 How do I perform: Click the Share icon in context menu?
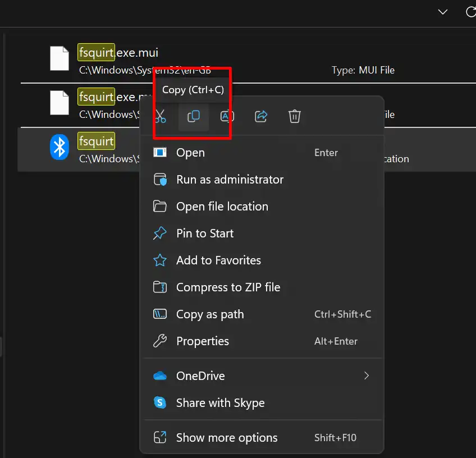pos(261,116)
